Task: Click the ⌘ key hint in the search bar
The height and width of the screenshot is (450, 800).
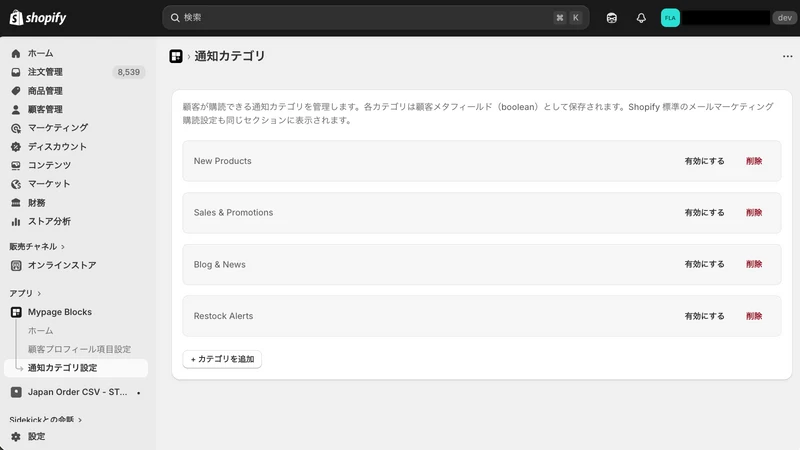Action: [x=560, y=18]
